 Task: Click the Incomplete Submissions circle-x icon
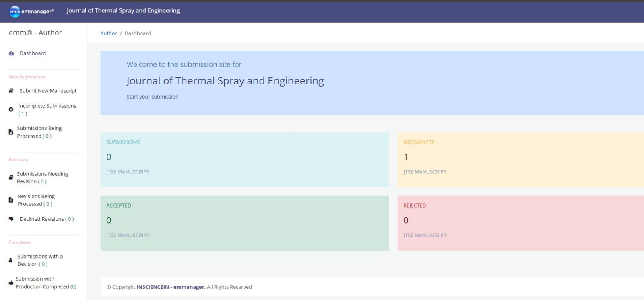tap(11, 109)
